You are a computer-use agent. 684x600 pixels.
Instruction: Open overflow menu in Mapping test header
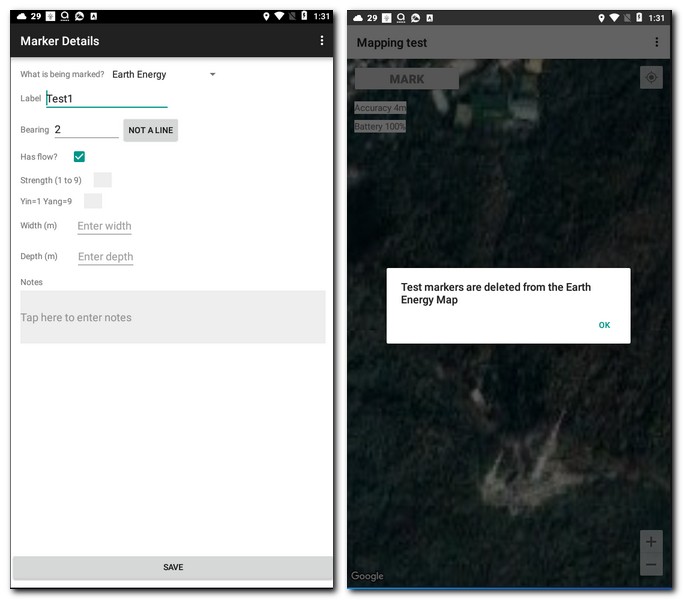click(x=657, y=42)
